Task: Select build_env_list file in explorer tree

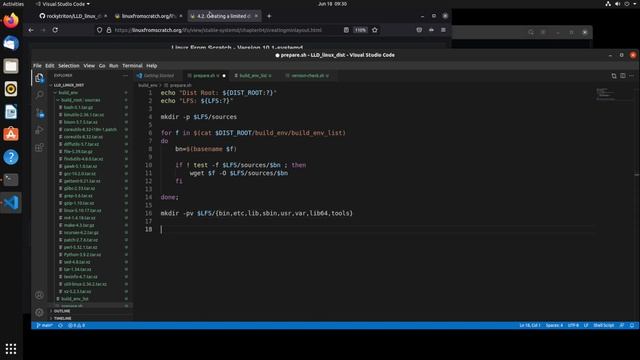Action: 75,299
